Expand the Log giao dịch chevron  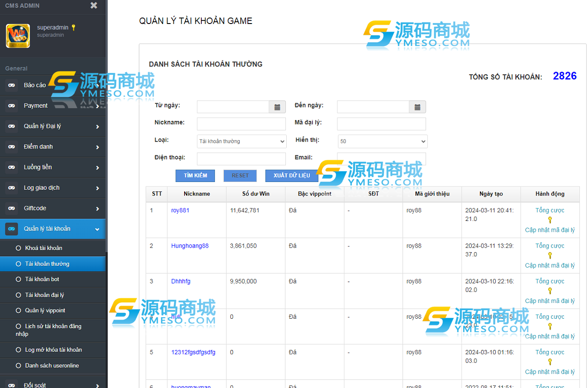pyautogui.click(x=97, y=188)
